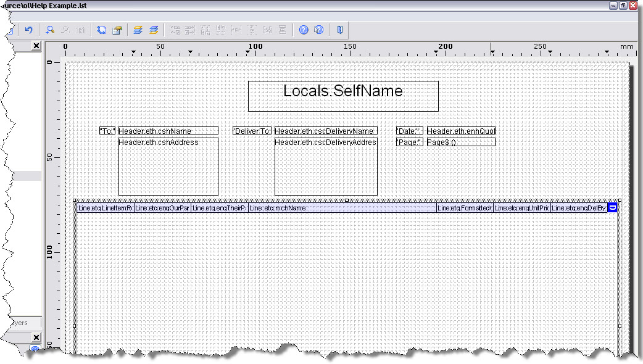The image size is (643, 364).
Task: Click the Zoom In magnifier icon
Action: (50, 30)
